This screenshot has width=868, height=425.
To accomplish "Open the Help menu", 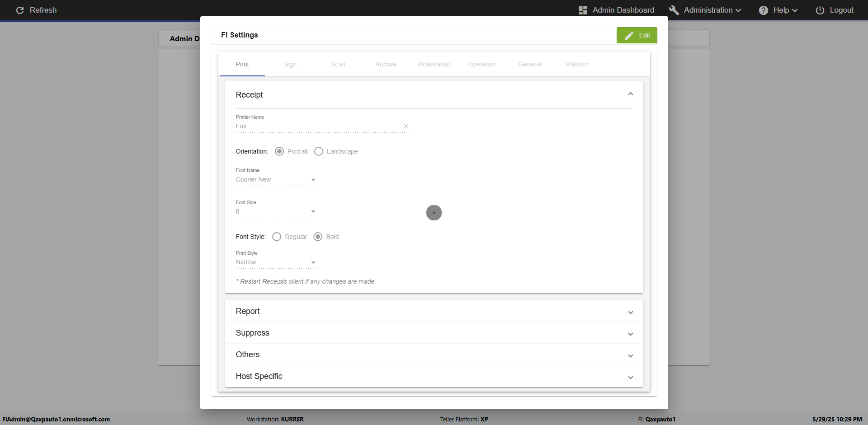I will click(x=778, y=10).
